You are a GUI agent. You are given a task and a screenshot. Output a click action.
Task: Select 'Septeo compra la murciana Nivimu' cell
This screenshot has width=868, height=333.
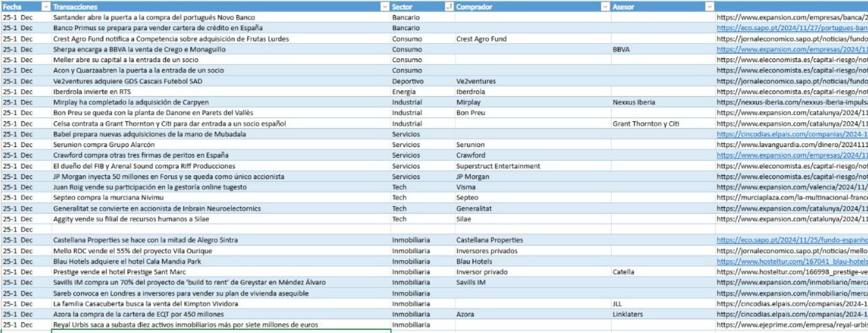(x=221, y=197)
